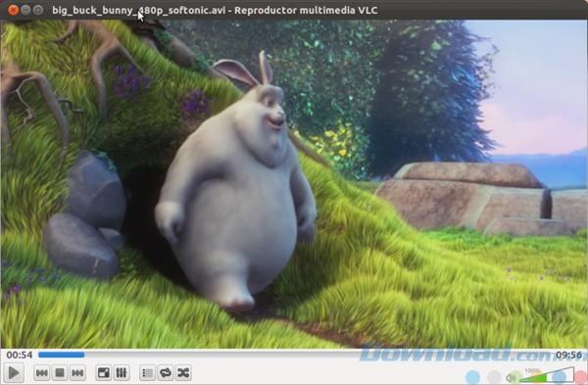588x385 pixels.
Task: Toggle shuffle random playback
Action: tap(183, 372)
